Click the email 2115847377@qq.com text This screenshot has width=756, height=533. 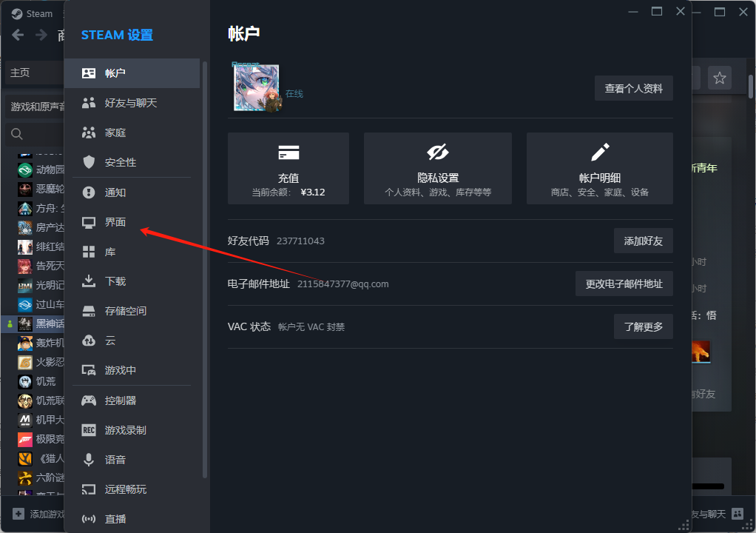[342, 284]
